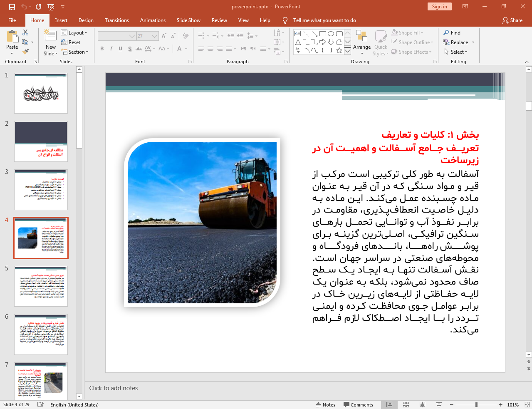Adjust the zoom slider in status bar

tap(476, 404)
